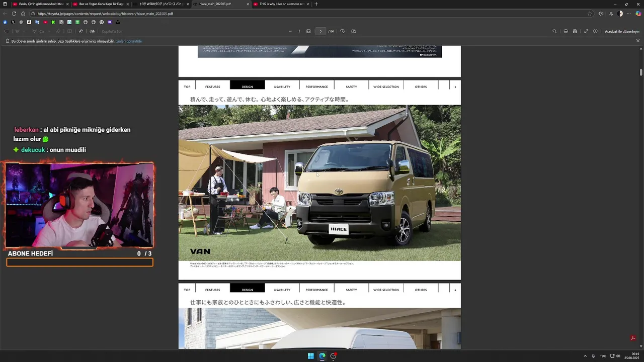The image size is (644, 362).
Task: Click the HiAce van photo
Action: [x=319, y=183]
